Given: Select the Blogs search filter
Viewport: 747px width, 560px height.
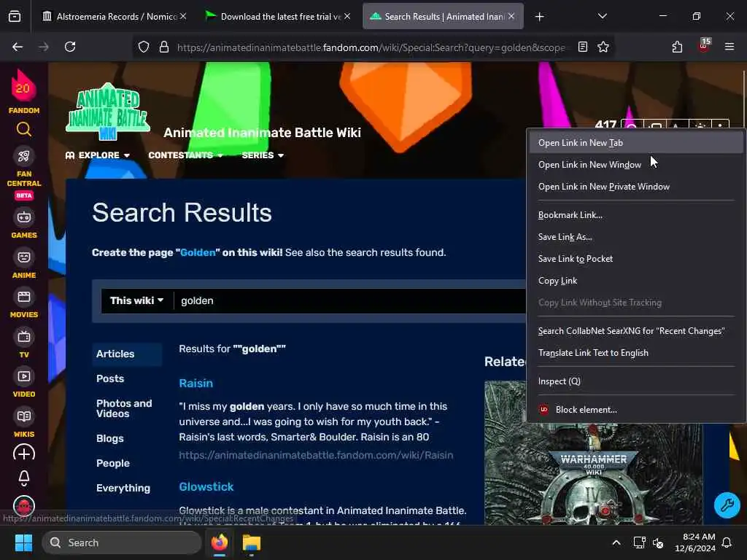Looking at the screenshot, I should coord(110,438).
